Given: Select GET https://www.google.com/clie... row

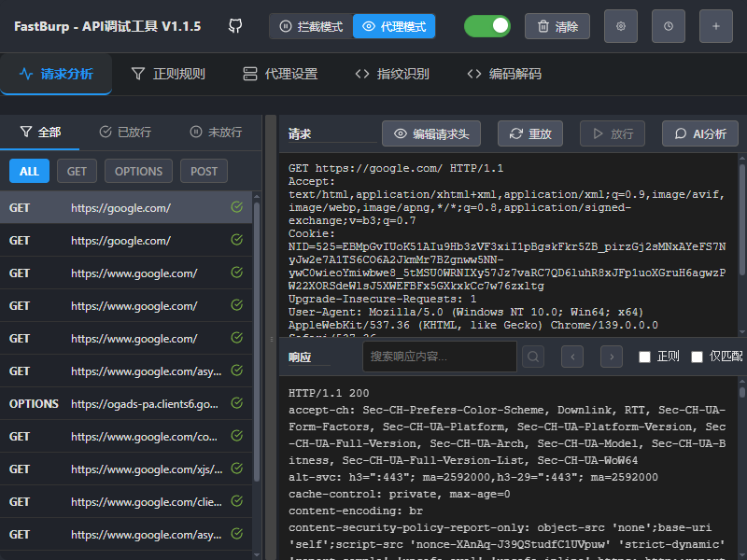Looking at the screenshot, I should [x=126, y=501].
